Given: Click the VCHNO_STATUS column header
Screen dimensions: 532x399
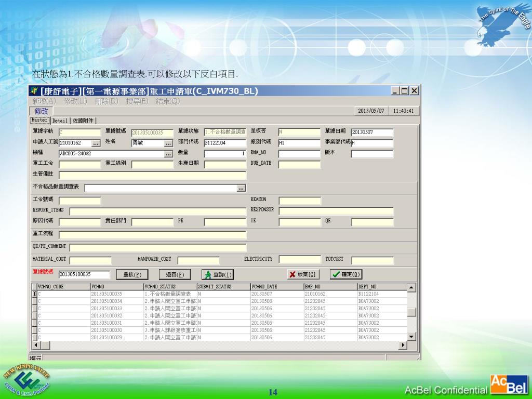Looking at the screenshot, I should [170, 287].
